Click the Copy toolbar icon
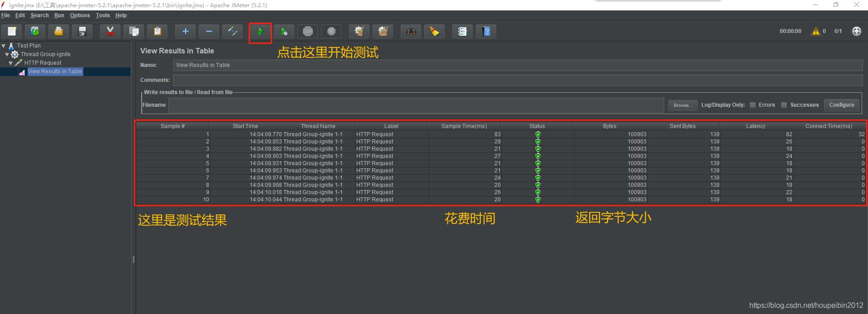 (134, 31)
